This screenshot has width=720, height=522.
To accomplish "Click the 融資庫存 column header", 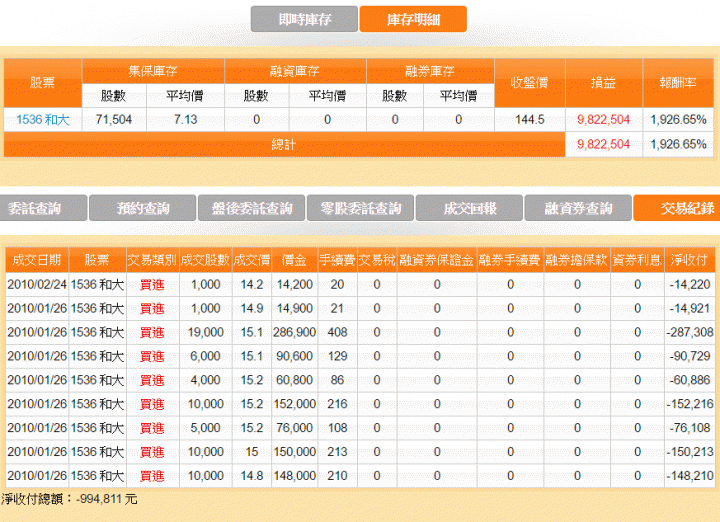I will (x=295, y=71).
